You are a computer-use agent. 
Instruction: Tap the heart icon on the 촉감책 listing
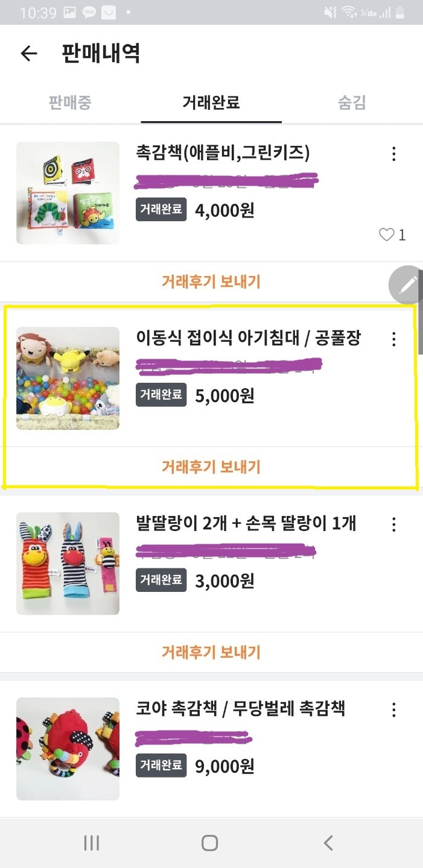click(x=387, y=235)
